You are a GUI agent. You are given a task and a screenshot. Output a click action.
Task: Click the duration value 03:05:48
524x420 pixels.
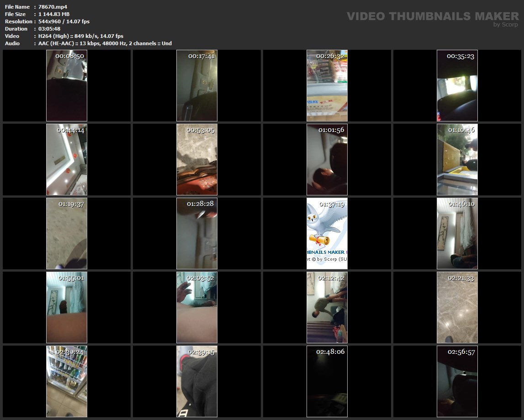pos(49,29)
